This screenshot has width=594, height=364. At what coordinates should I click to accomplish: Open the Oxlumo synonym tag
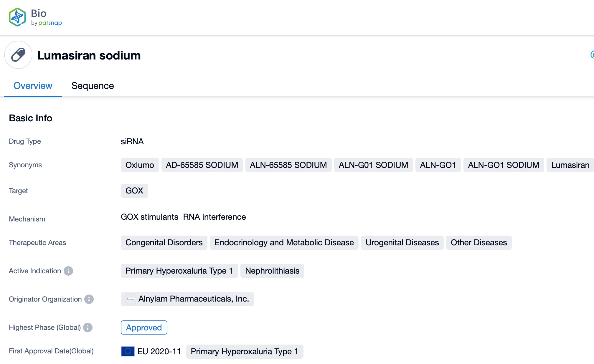click(140, 165)
